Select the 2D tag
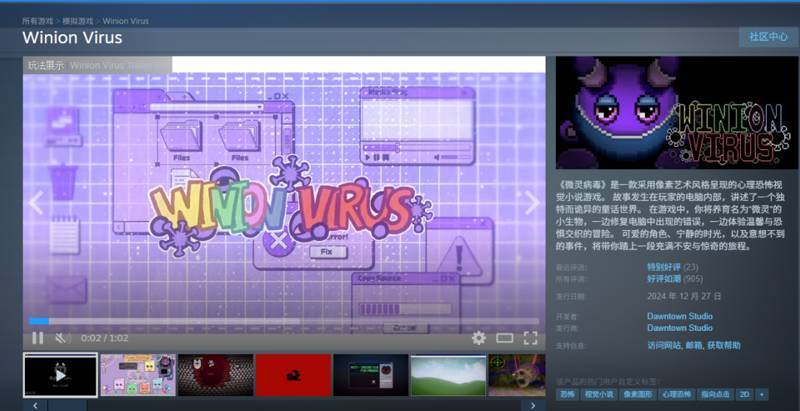 [745, 394]
